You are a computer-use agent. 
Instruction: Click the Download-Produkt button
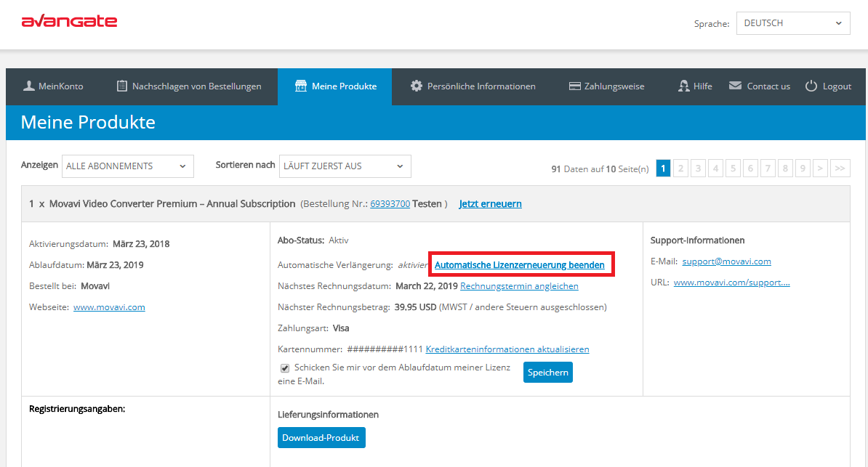click(x=321, y=438)
